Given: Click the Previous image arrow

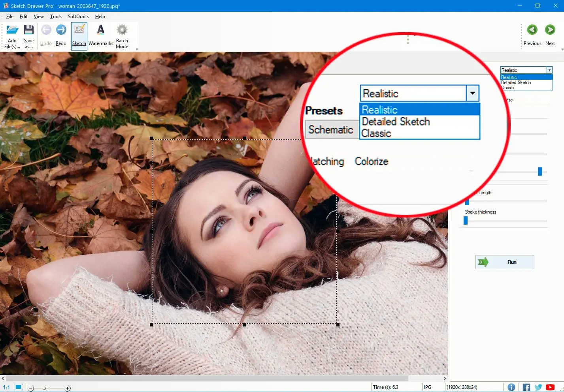Looking at the screenshot, I should pyautogui.click(x=532, y=30).
